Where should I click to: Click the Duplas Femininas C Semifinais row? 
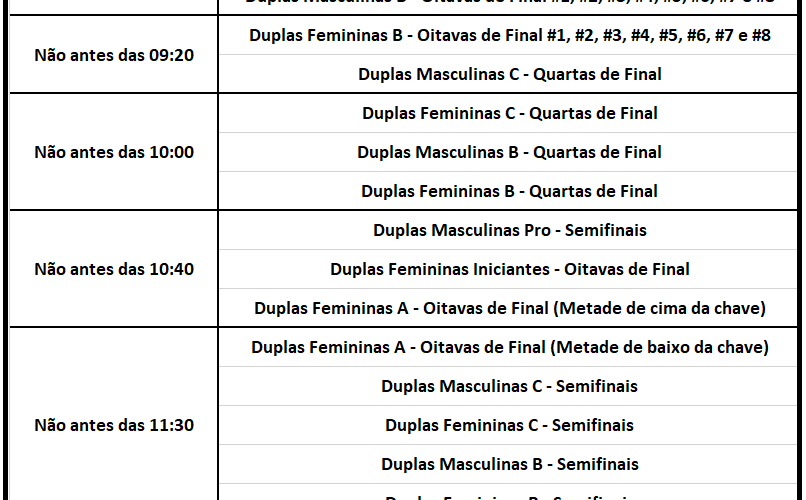(x=509, y=425)
